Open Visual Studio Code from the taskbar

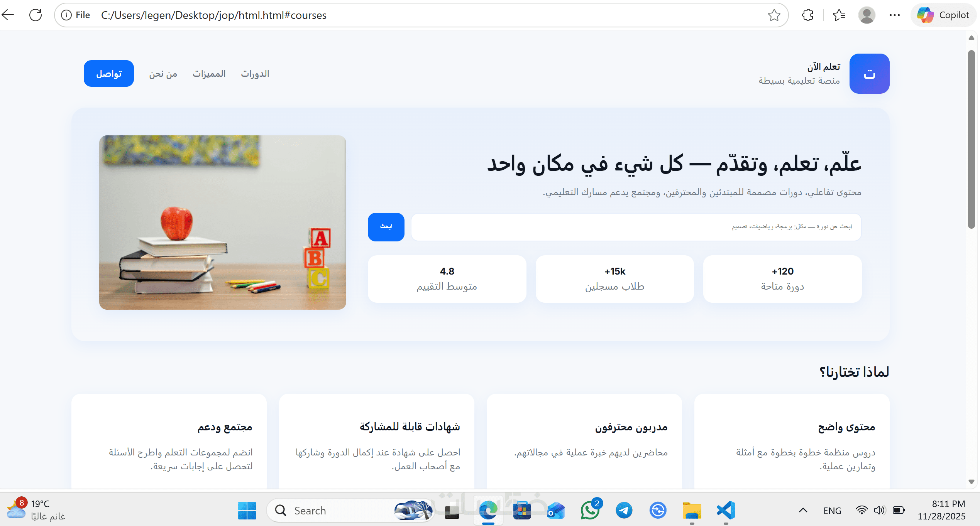click(726, 511)
